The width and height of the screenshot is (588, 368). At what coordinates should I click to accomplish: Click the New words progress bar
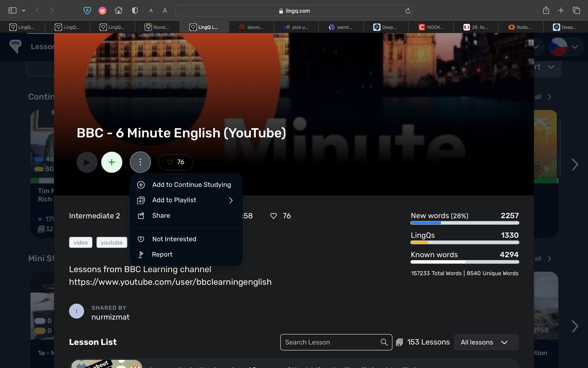(465, 223)
